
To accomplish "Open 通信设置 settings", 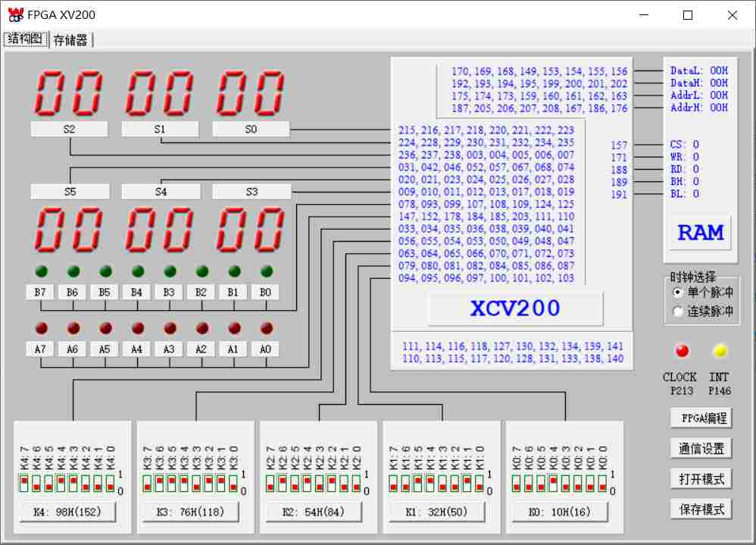I will [701, 448].
